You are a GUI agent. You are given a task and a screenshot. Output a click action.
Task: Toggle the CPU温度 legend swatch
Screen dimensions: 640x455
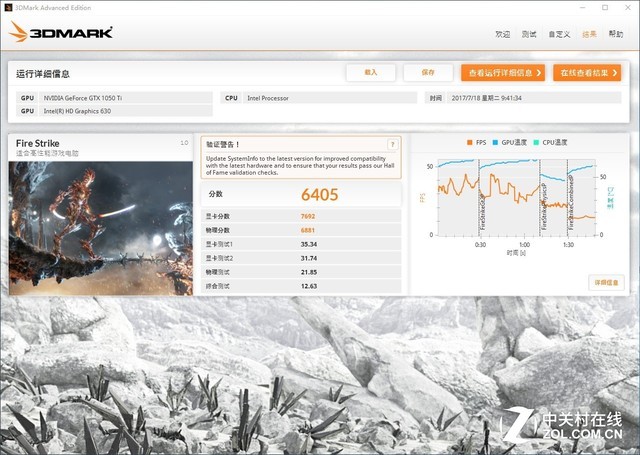pyautogui.click(x=536, y=142)
